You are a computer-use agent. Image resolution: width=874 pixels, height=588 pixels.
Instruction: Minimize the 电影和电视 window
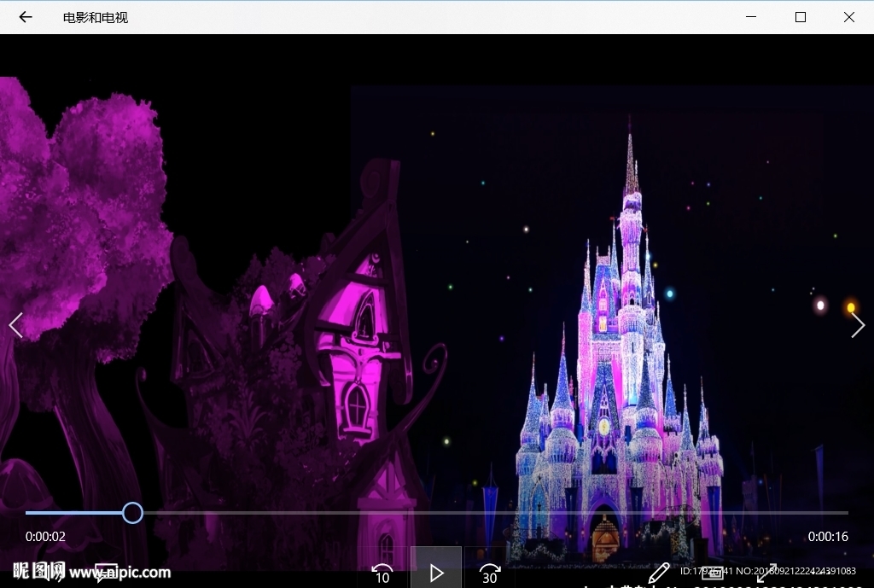(751, 17)
